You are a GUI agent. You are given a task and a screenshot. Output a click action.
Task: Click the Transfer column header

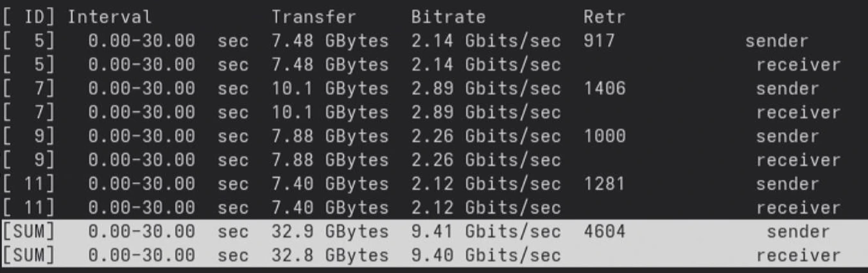click(x=313, y=17)
